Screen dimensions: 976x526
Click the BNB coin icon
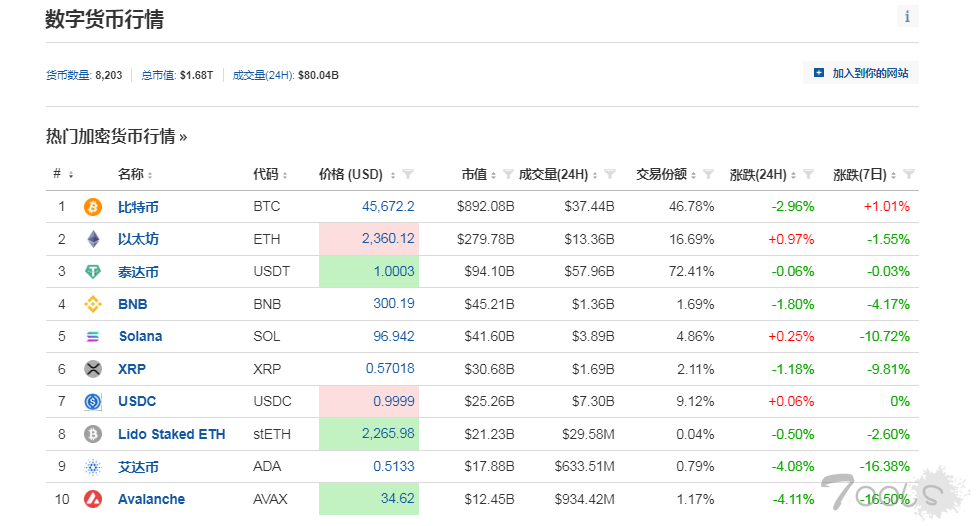click(x=93, y=304)
